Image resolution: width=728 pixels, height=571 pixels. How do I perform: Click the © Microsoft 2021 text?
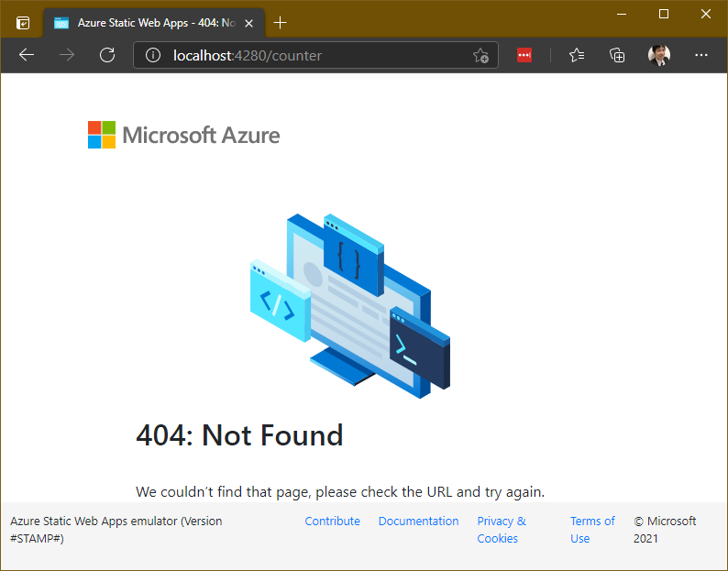[x=665, y=530]
